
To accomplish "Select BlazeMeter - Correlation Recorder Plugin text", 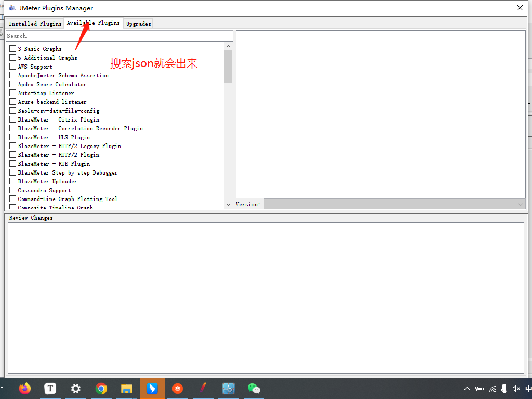I will click(x=81, y=128).
